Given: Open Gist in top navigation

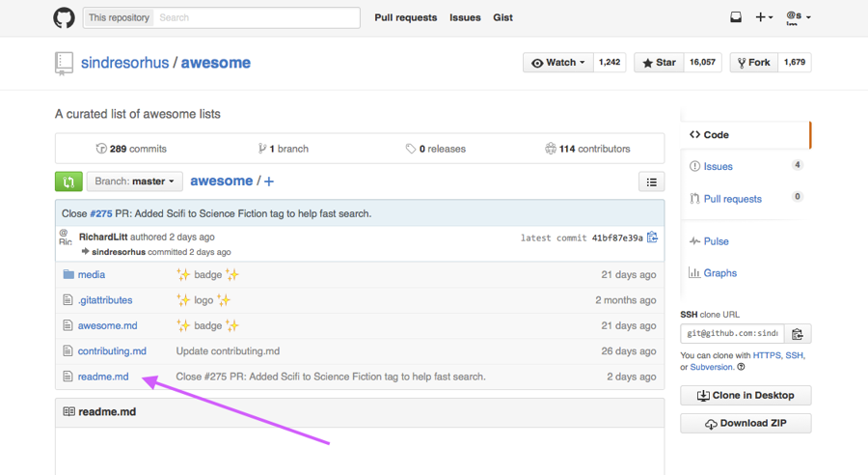Looking at the screenshot, I should point(502,17).
